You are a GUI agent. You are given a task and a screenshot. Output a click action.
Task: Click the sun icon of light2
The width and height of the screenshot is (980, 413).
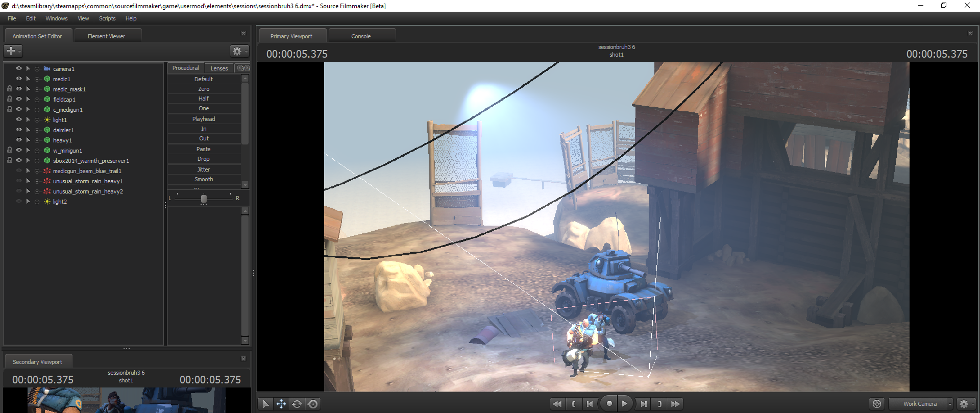[47, 202]
